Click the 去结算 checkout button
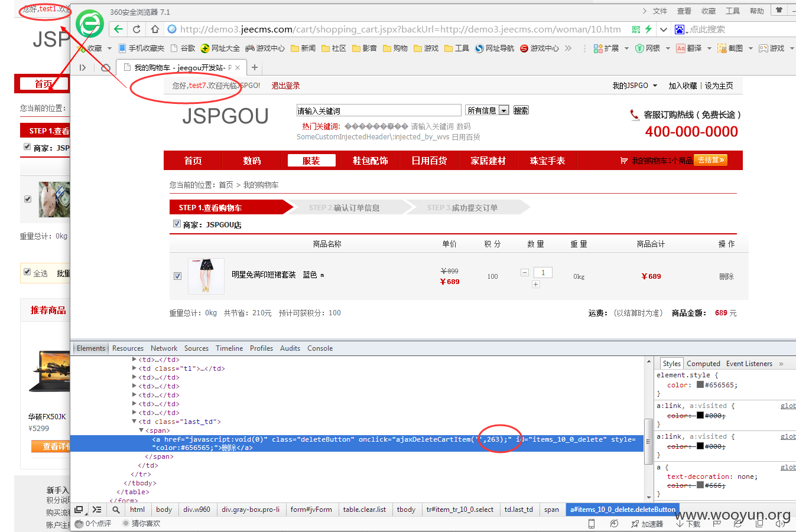Screen dimensions: 796x532 (710, 160)
